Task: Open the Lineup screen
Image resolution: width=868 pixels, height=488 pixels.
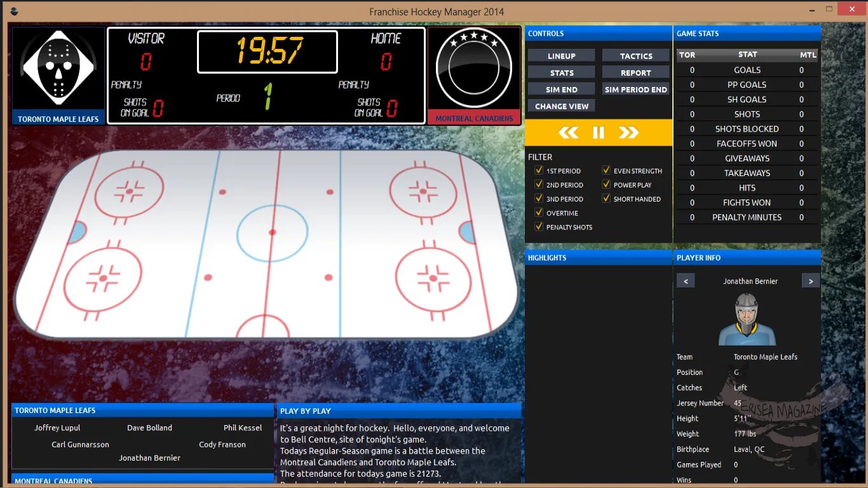Action: tap(561, 56)
